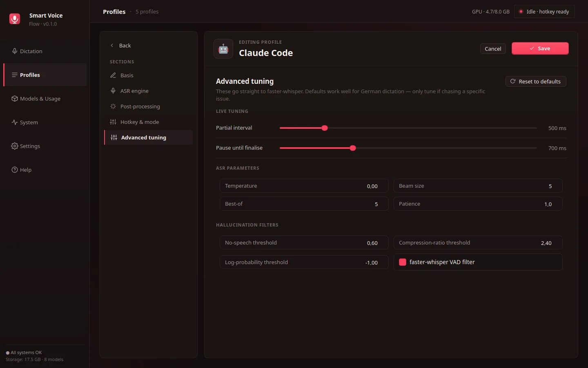Click the Basis pencil icon
The image size is (588, 368).
click(x=113, y=75)
